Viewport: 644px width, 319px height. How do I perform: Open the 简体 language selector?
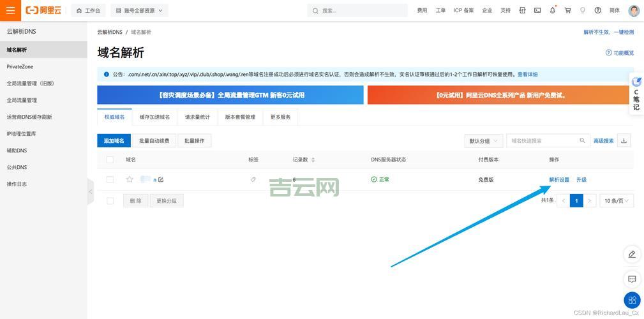point(615,11)
